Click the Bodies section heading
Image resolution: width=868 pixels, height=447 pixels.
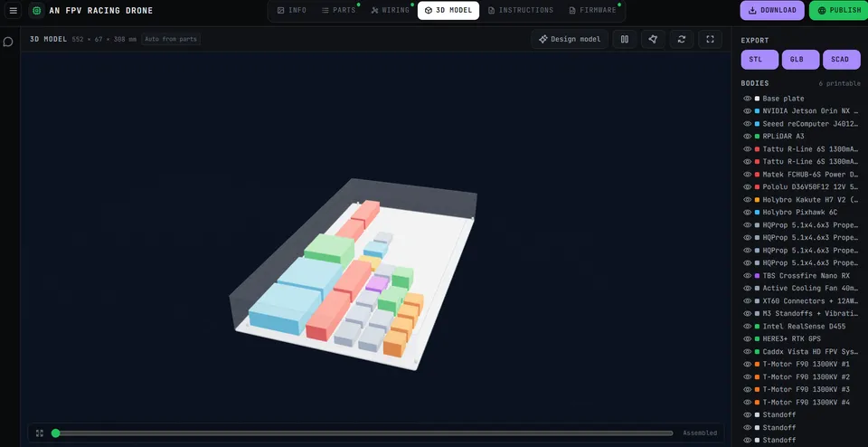point(755,83)
